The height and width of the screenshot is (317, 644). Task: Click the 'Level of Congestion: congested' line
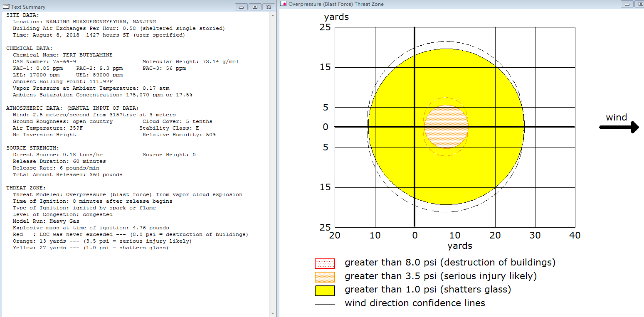(x=63, y=214)
